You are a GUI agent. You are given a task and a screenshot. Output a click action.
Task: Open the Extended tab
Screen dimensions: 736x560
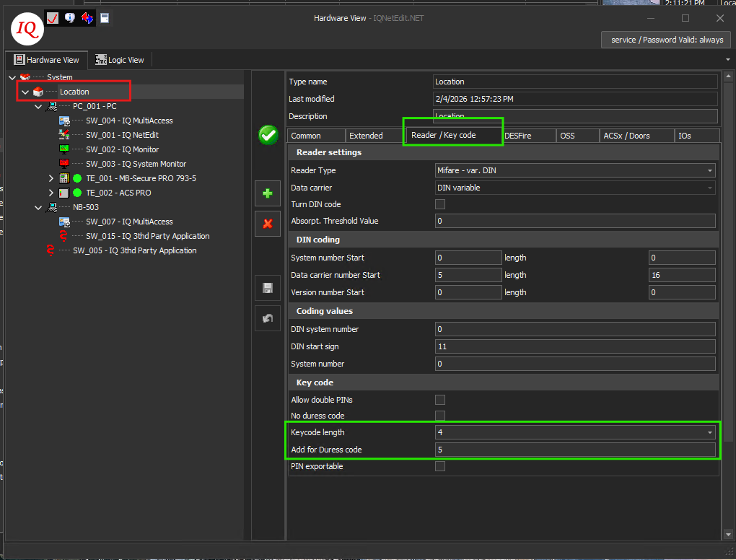375,136
